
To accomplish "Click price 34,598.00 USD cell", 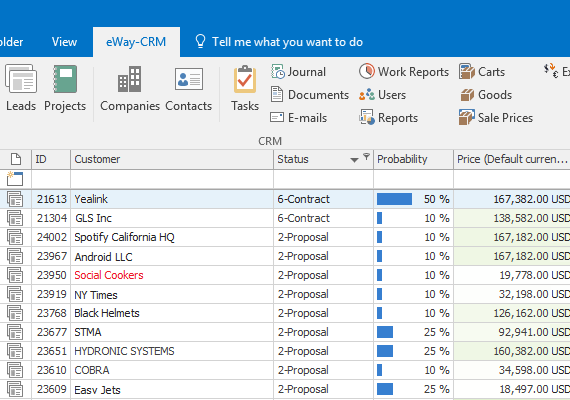I will (x=512, y=370).
